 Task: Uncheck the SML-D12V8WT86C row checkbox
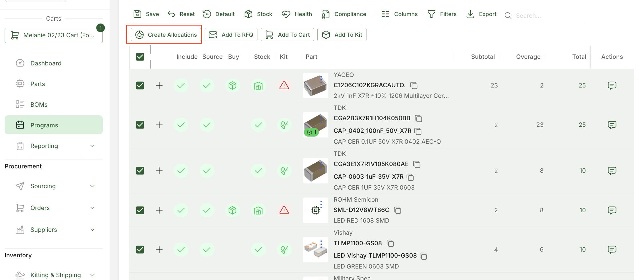140,210
